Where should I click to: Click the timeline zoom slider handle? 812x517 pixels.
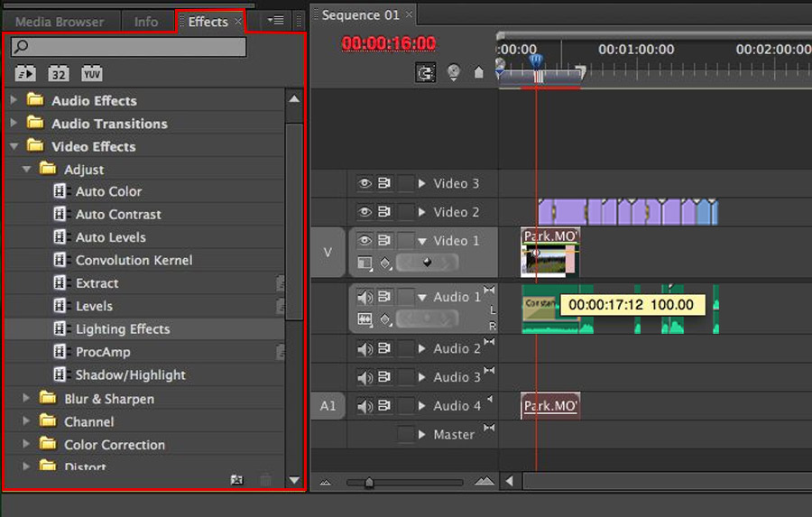[369, 483]
